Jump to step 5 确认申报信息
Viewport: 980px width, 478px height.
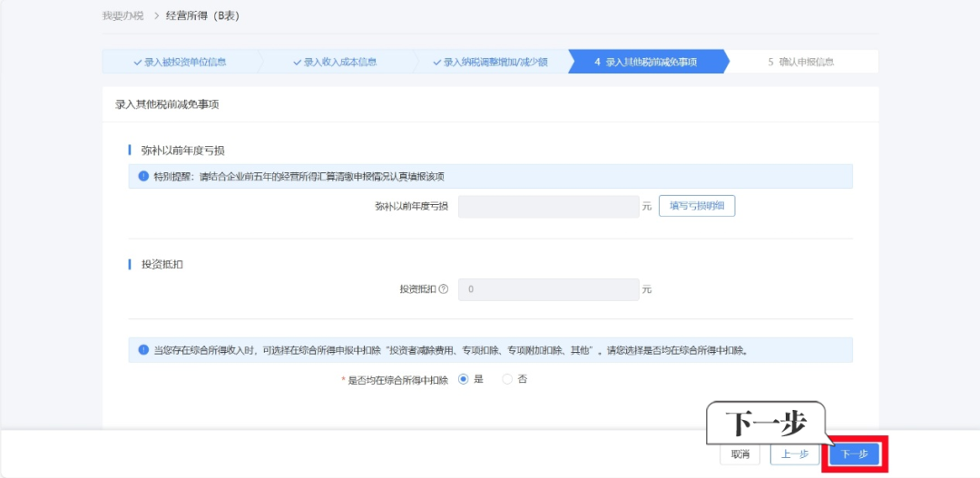800,63
